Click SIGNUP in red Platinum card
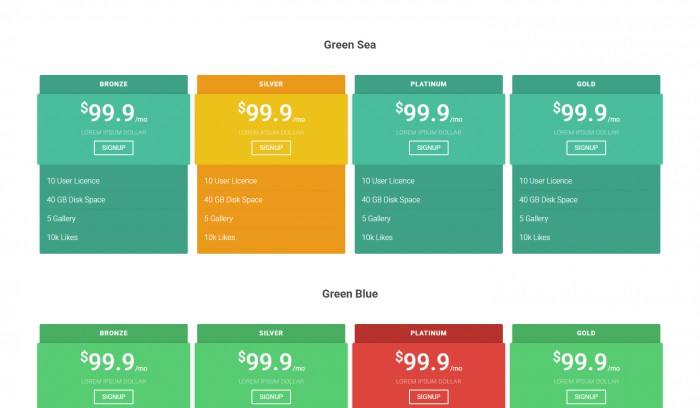 click(429, 397)
